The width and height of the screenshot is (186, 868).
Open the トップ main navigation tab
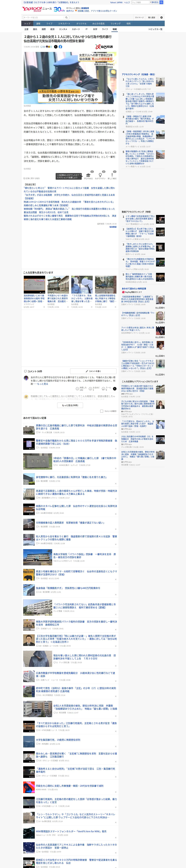pyautogui.click(x=27, y=24)
